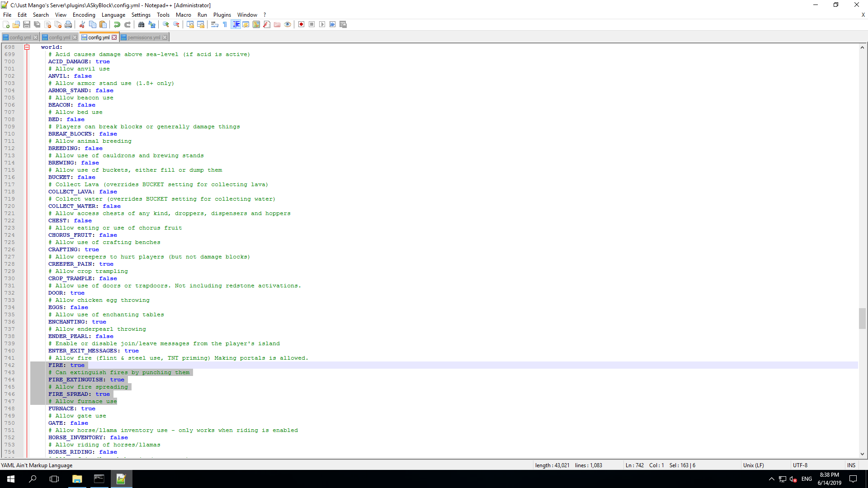Zoom in using the magnifier toolbar icon
This screenshot has width=868, height=488.
[166, 25]
